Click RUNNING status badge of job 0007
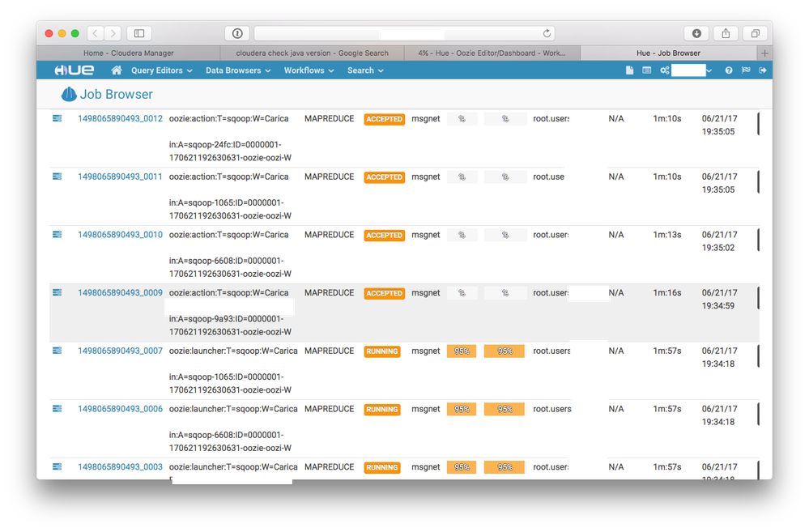The width and height of the screenshot is (809, 532). (x=382, y=351)
